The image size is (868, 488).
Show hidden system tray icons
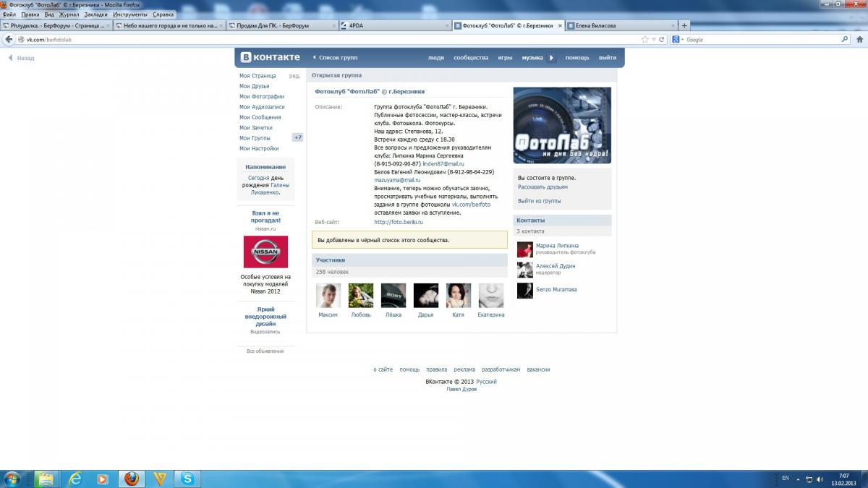(798, 479)
